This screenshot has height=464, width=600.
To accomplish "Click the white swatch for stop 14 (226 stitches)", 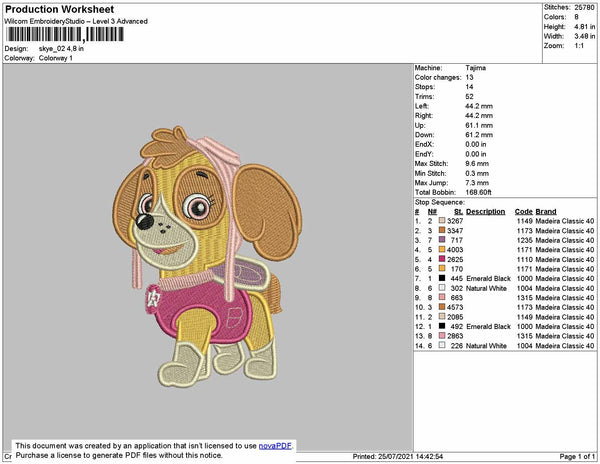I will [442, 345].
